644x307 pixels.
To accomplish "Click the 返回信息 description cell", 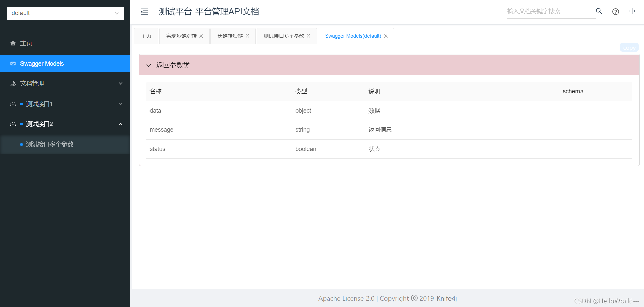I will click(380, 130).
